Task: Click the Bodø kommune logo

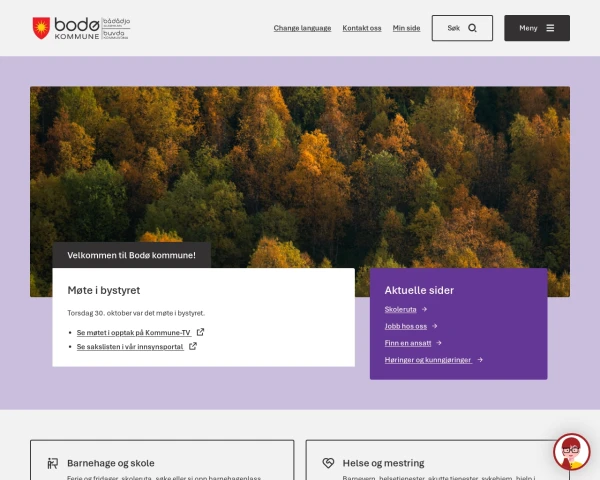Action: (81, 28)
